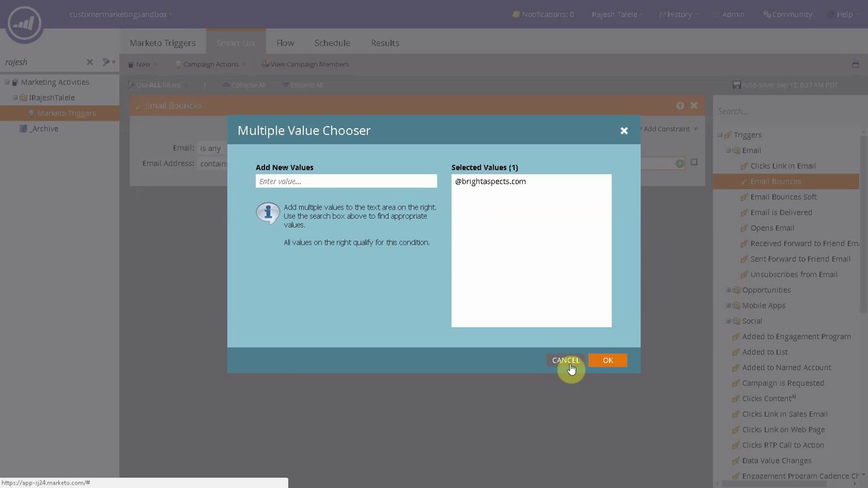Viewport: 868px width, 488px height.
Task: Click the CANCEL button
Action: click(565, 361)
